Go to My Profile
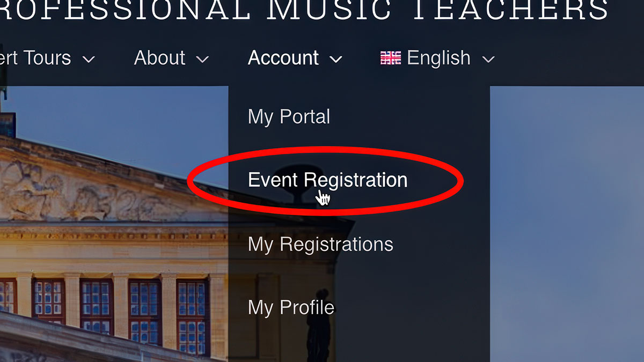 coord(291,308)
